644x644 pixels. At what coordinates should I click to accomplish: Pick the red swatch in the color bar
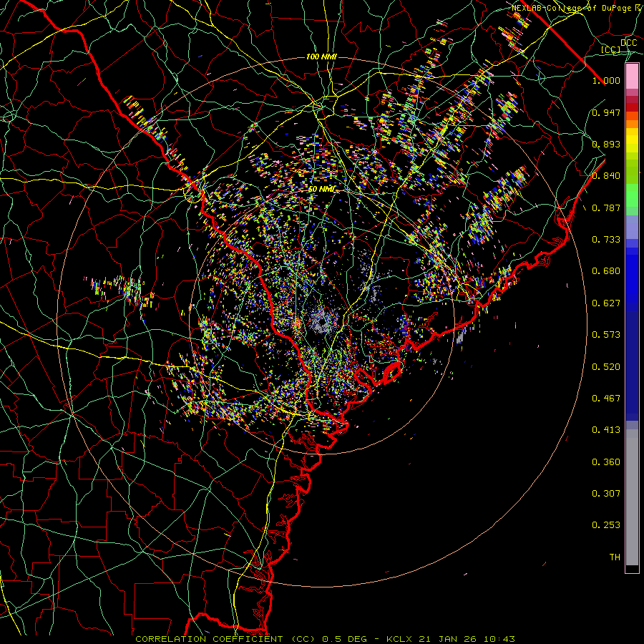[632, 107]
